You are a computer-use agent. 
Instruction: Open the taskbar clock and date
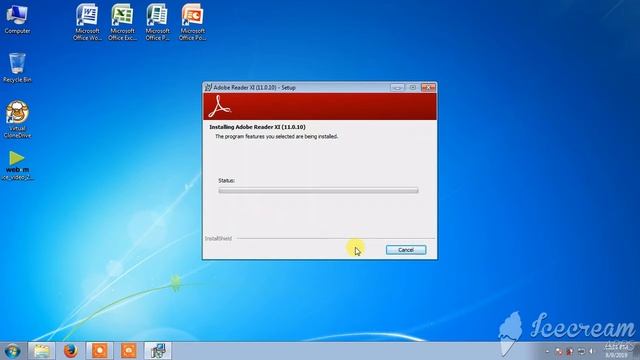click(616, 351)
